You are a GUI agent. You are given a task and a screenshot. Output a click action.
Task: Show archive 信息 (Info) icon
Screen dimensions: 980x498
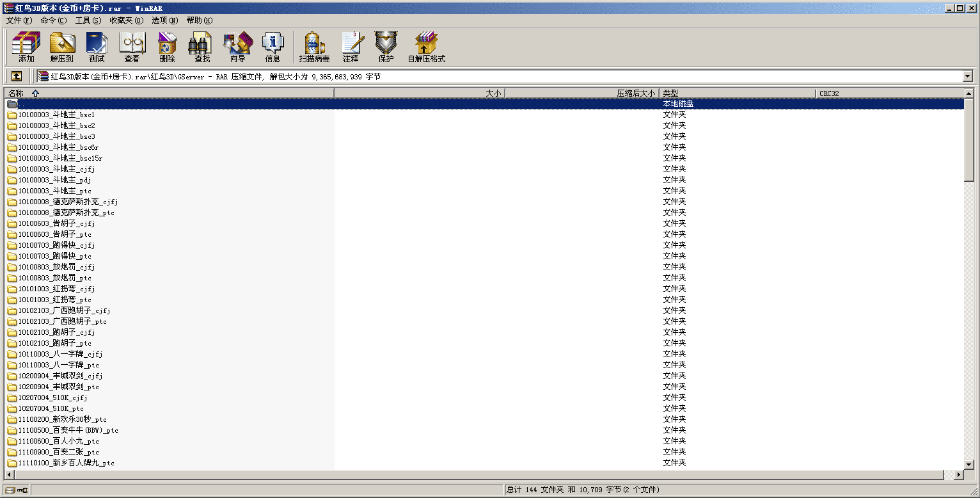(x=273, y=47)
